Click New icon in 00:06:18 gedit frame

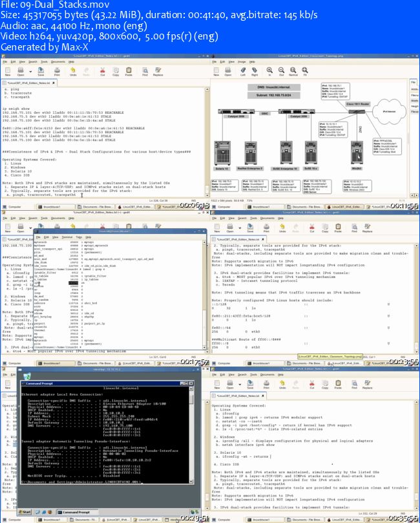(x=8, y=71)
